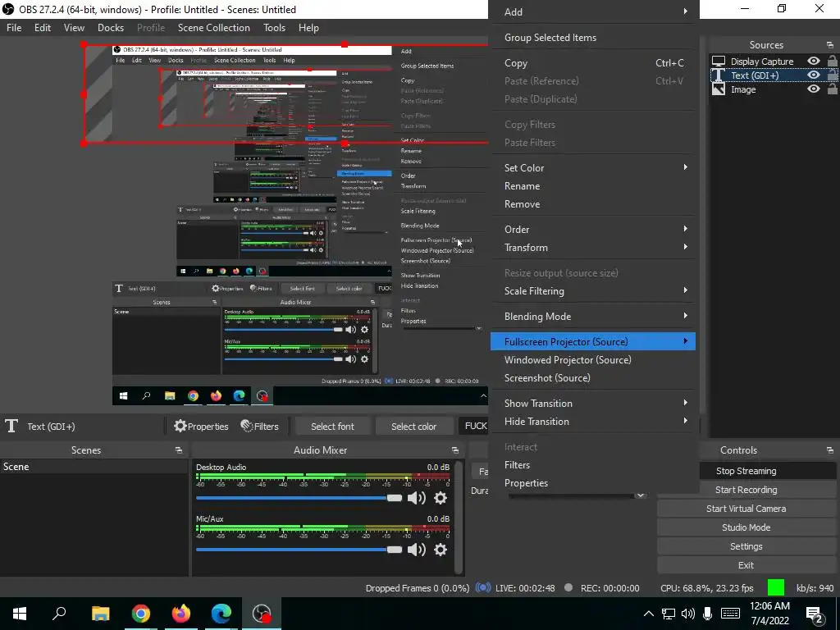Open source toolbar Properties button

(x=202, y=427)
